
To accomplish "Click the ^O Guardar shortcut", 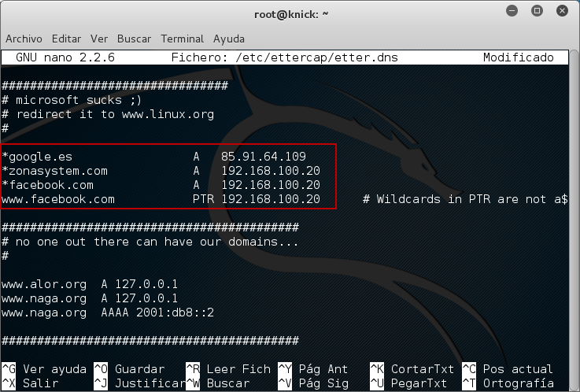I will point(129,369).
